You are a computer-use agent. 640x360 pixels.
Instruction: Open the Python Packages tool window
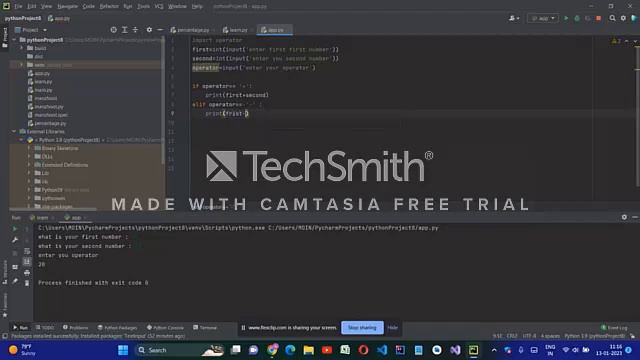118,328
